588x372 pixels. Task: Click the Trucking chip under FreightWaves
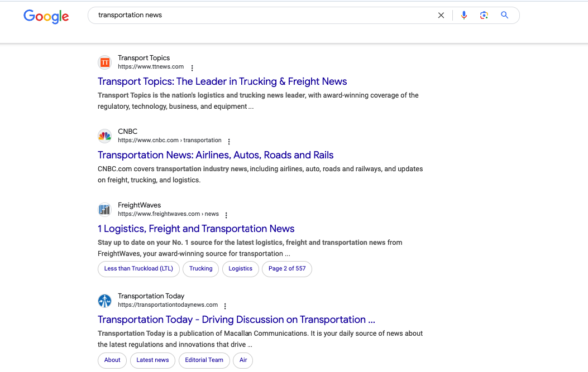pyautogui.click(x=200, y=268)
